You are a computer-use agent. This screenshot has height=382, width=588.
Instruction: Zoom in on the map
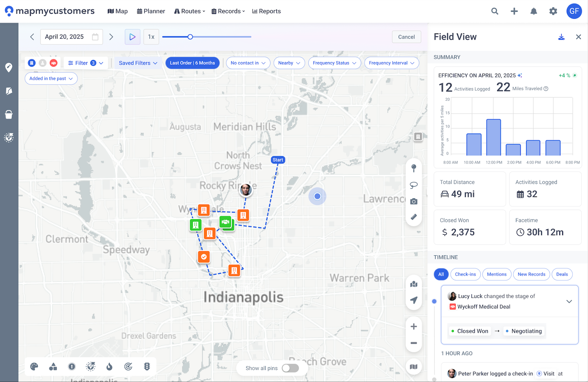click(414, 327)
